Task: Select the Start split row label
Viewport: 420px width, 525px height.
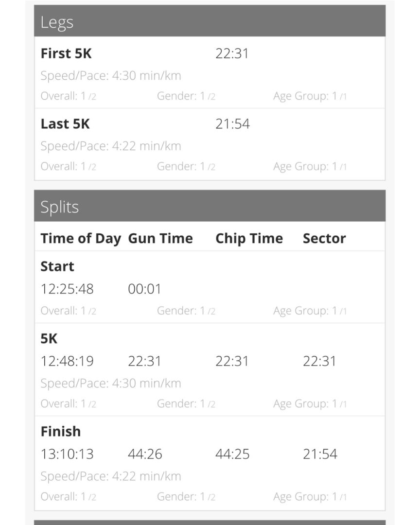Action: (x=57, y=266)
